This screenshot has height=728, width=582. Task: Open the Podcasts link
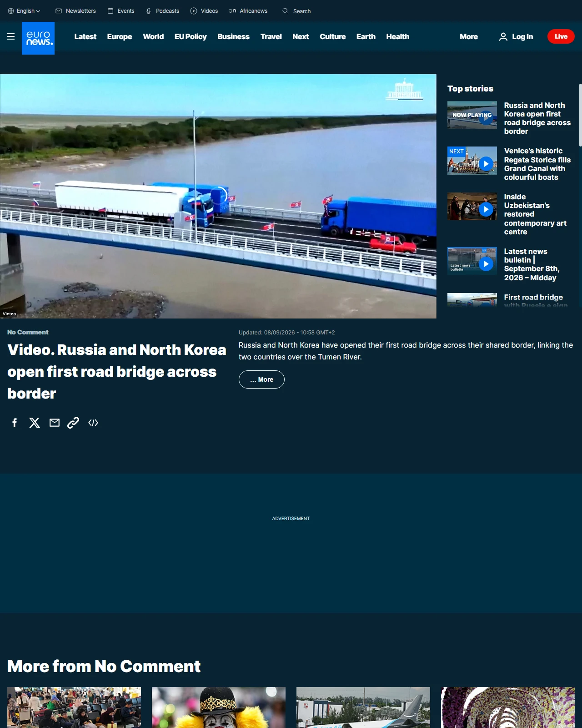[162, 11]
